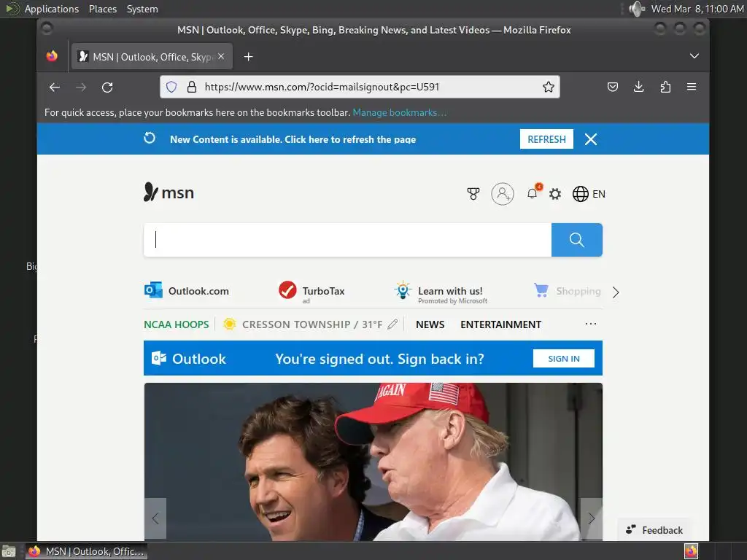Click the Firefox workspace icon at bottom right
This screenshot has height=560, width=747.
click(691, 551)
